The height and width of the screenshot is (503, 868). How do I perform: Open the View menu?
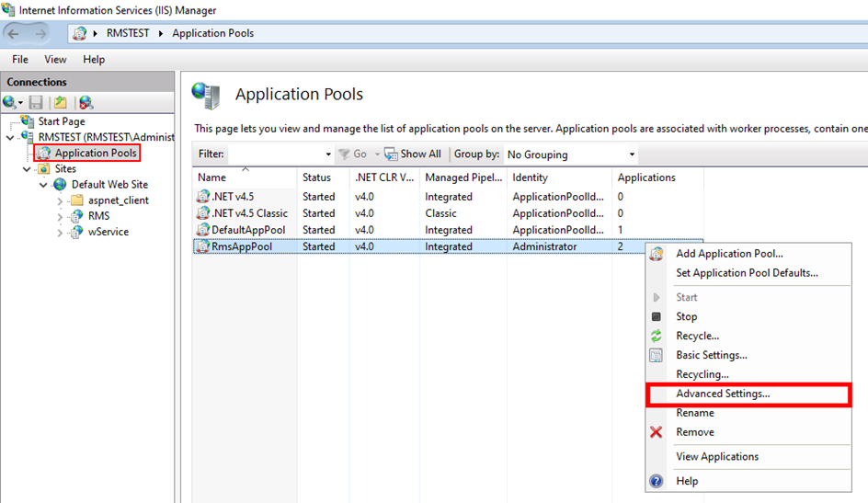(x=55, y=59)
